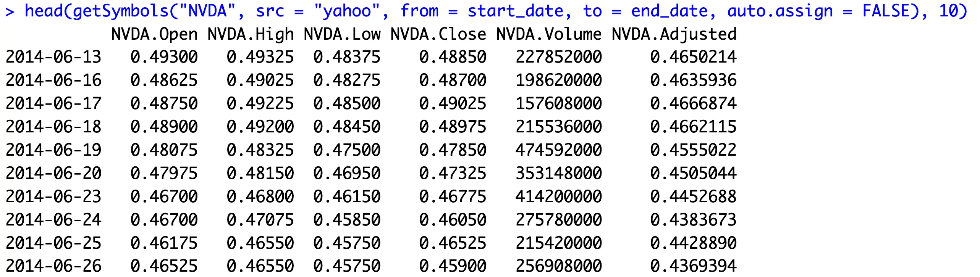The height and width of the screenshot is (277, 980).
Task: Click the volume value 227852000
Action: pyautogui.click(x=559, y=57)
